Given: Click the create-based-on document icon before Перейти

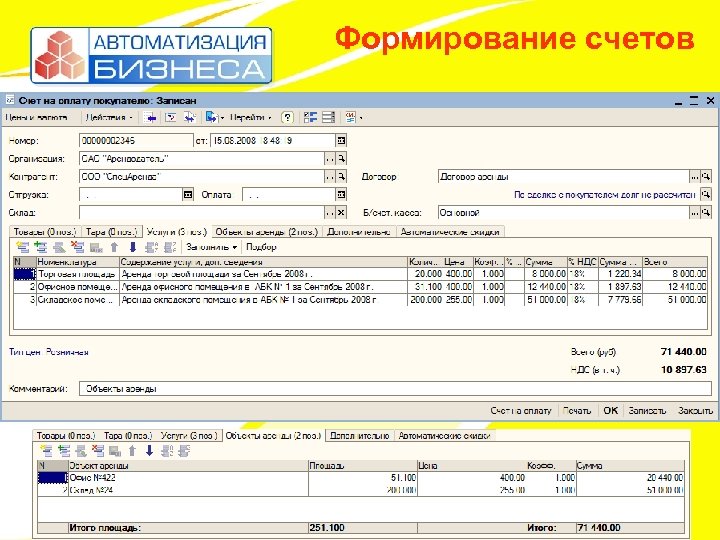Looking at the screenshot, I should tap(211, 118).
